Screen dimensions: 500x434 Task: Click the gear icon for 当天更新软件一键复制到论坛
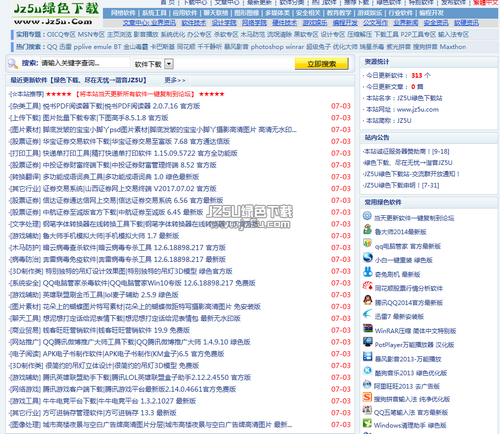coord(367,216)
